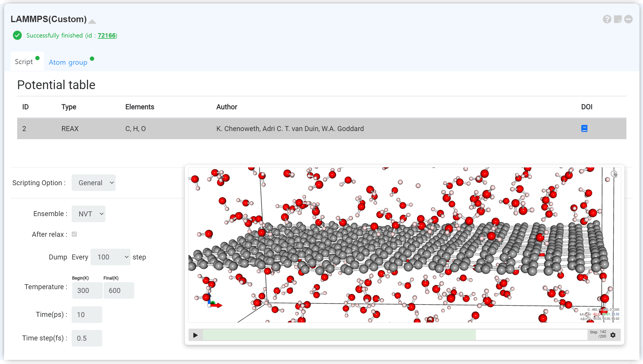Screen dimensions: 643x364
Task: Open the Ensemble NVT dropdown
Action: click(x=88, y=214)
